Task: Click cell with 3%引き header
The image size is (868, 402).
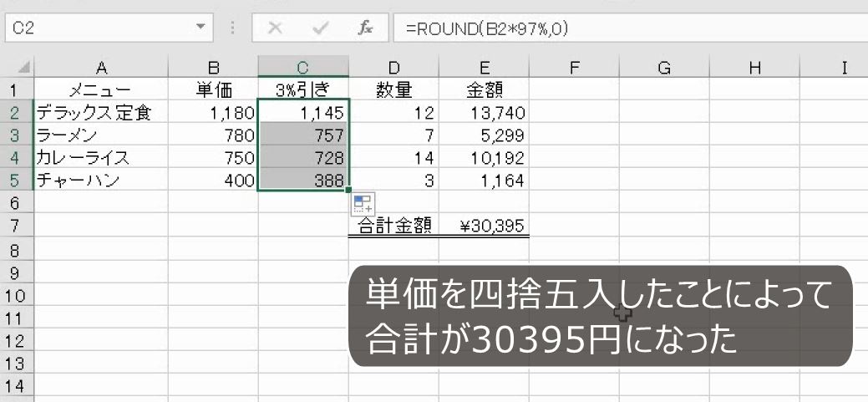Action: [x=303, y=89]
